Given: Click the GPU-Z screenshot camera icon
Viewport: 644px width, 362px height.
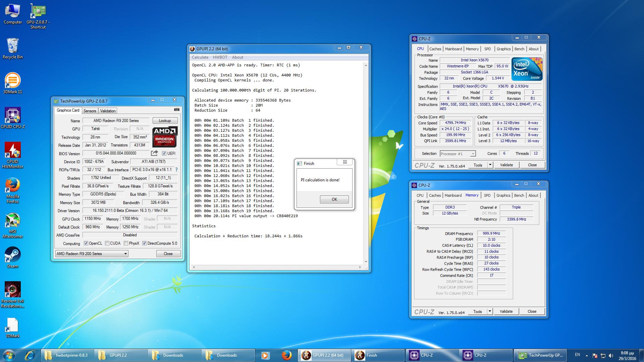Looking at the screenshot, I should [x=177, y=110].
